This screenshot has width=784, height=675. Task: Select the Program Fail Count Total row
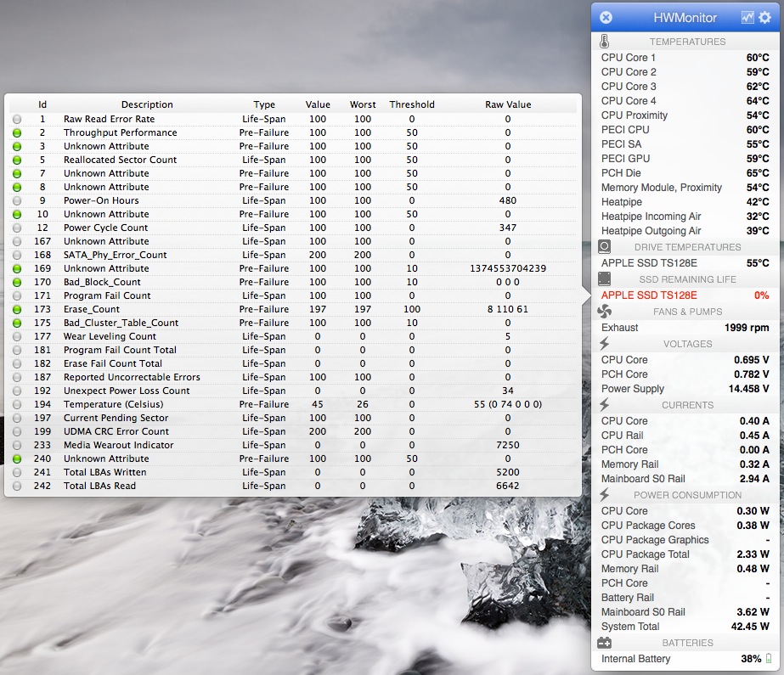point(292,351)
